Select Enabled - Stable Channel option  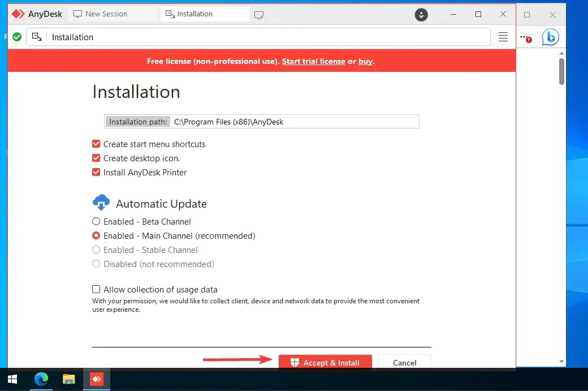click(x=96, y=250)
